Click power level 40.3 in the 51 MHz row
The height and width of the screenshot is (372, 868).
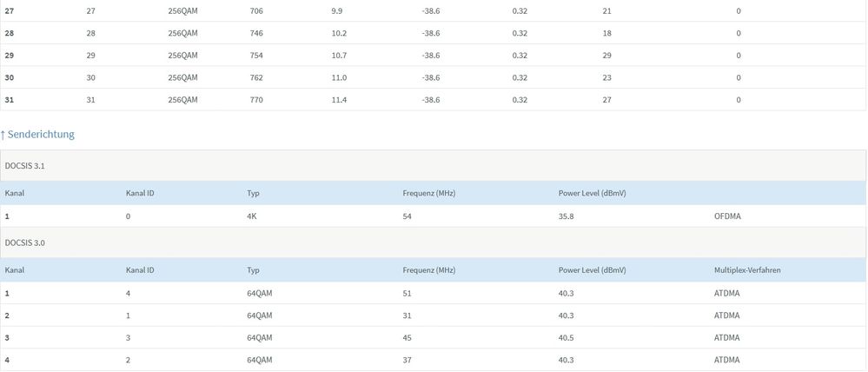coord(567,294)
